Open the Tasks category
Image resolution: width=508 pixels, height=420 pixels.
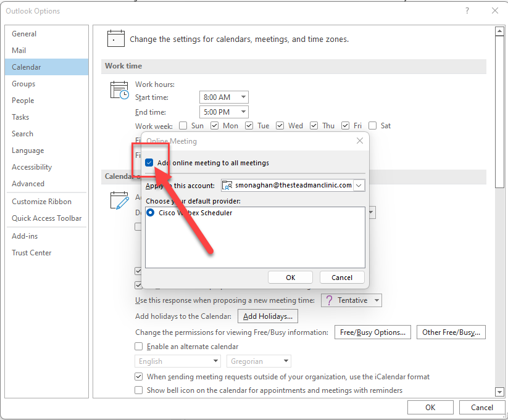click(x=47, y=117)
